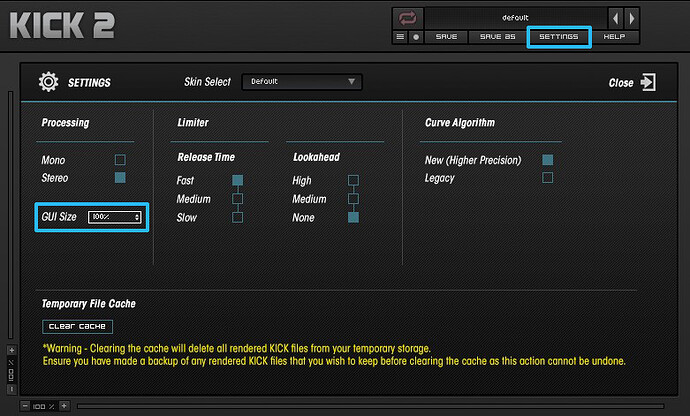The height and width of the screenshot is (416, 690).
Task: Set limiter Release Time to Slow
Action: [x=238, y=217]
